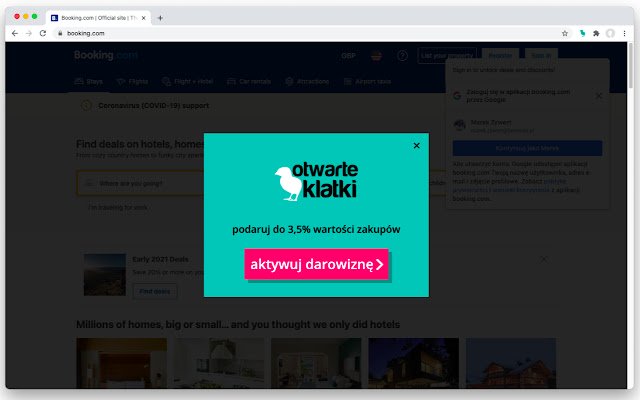Open second thumbnail showing white kitchen

click(219, 363)
